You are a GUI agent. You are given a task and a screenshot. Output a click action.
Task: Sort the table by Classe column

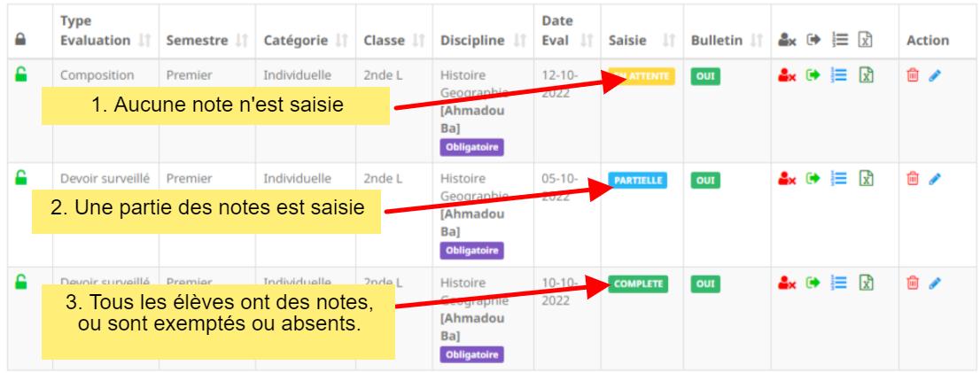pyautogui.click(x=418, y=41)
